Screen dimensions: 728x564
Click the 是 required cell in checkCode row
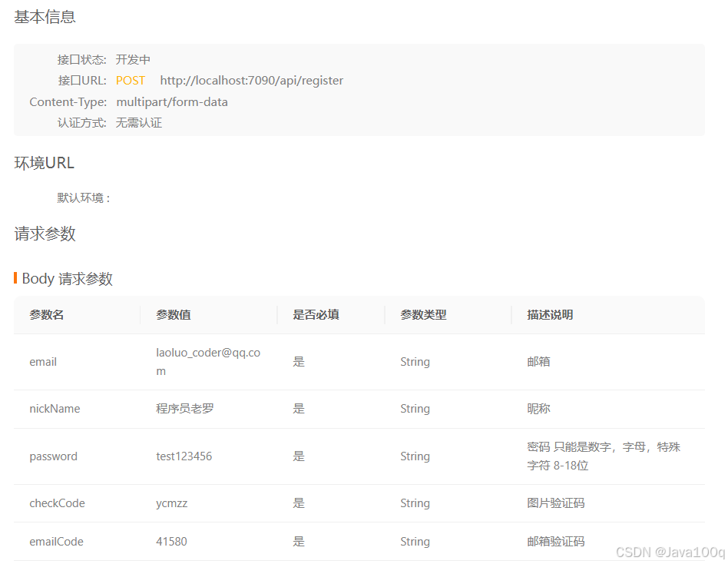(299, 503)
